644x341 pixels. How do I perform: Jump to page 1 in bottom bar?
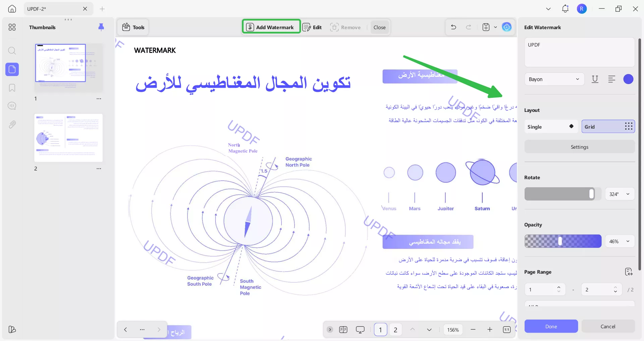(380, 330)
